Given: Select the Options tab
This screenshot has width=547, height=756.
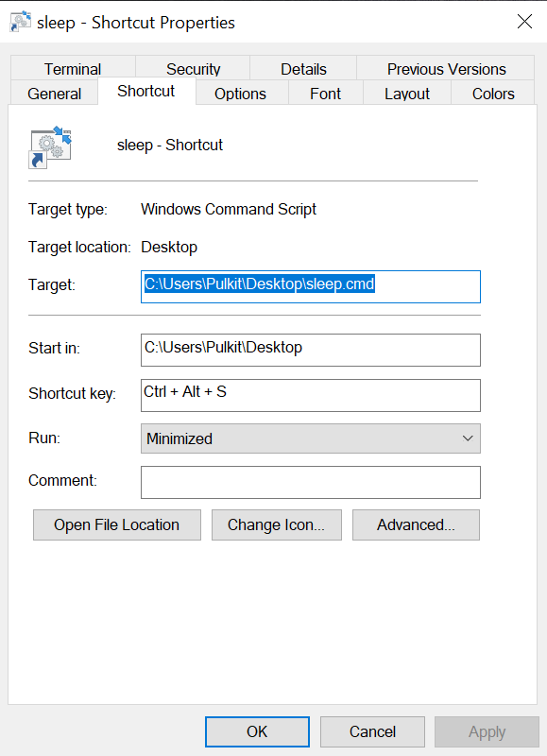Looking at the screenshot, I should tap(239, 94).
